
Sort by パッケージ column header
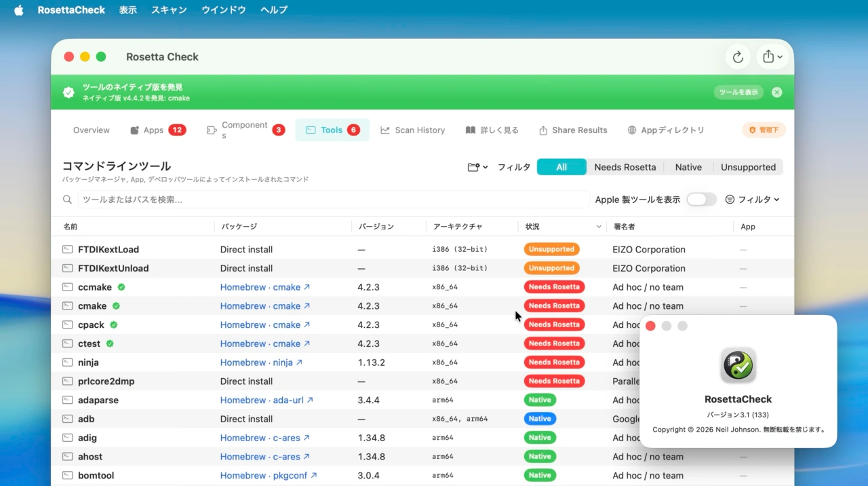239,227
